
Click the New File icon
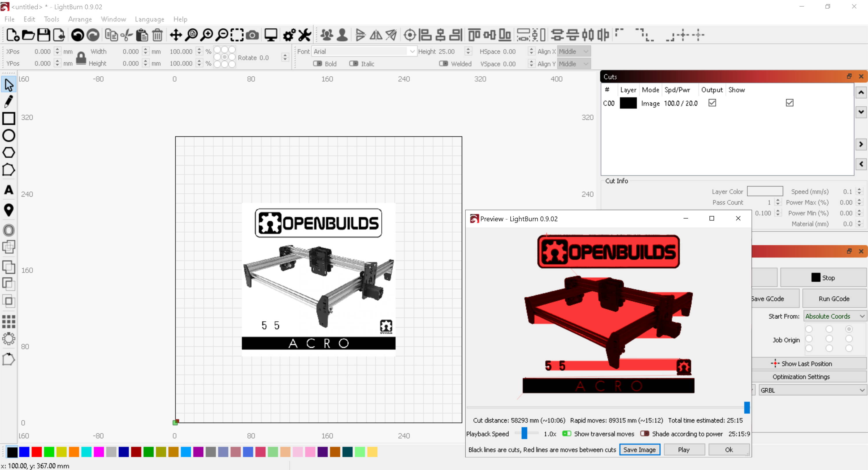tap(12, 35)
